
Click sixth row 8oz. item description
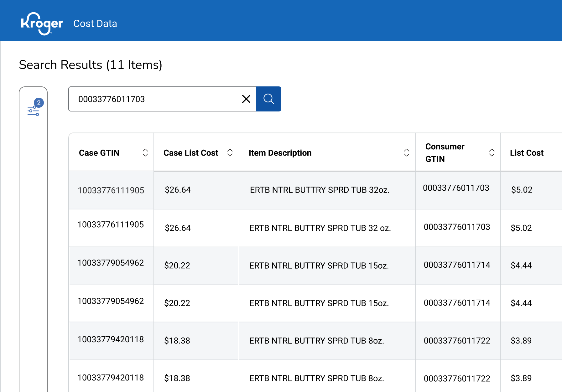click(317, 378)
